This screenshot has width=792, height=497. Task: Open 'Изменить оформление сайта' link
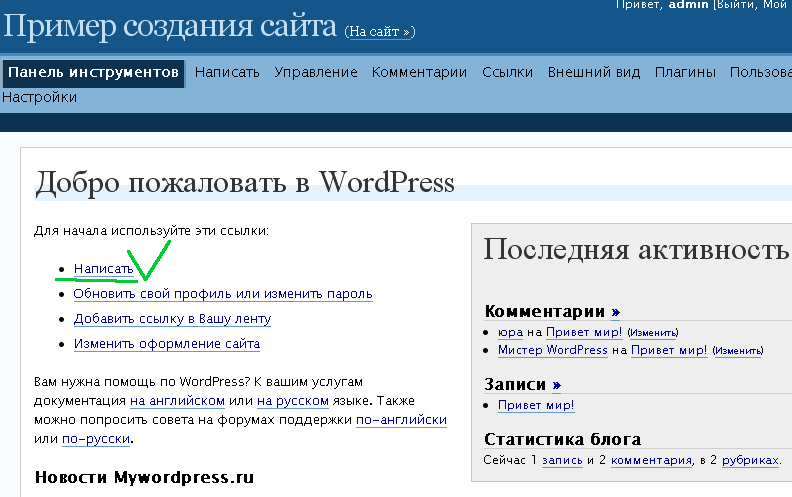[167, 344]
